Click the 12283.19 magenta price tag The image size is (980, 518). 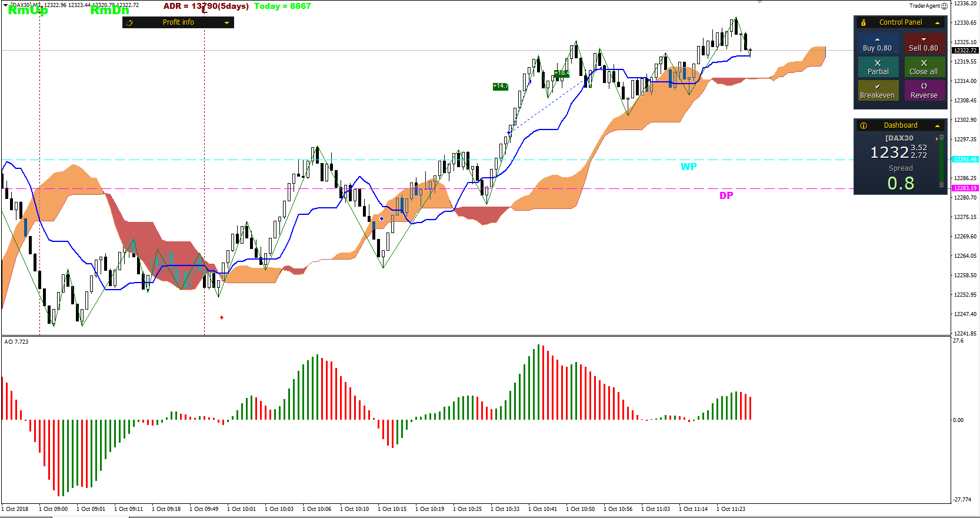pyautogui.click(x=965, y=188)
